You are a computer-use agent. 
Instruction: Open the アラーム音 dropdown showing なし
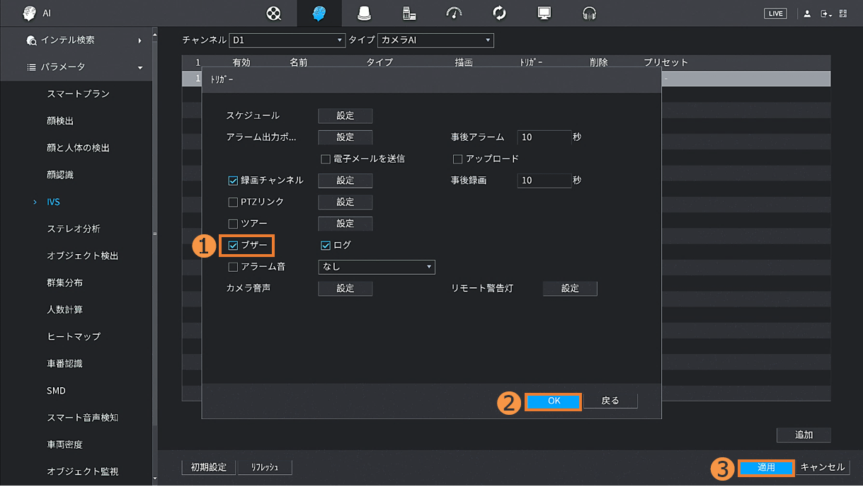(376, 267)
